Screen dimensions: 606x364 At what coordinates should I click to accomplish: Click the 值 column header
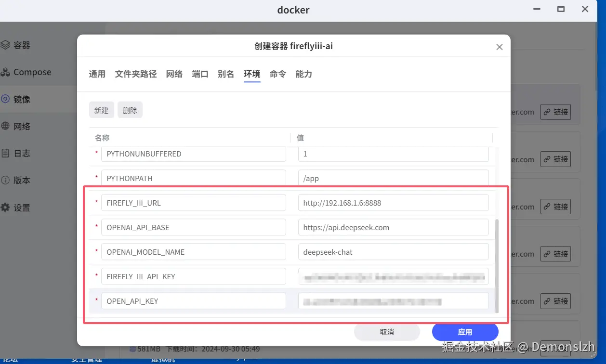[x=300, y=138]
